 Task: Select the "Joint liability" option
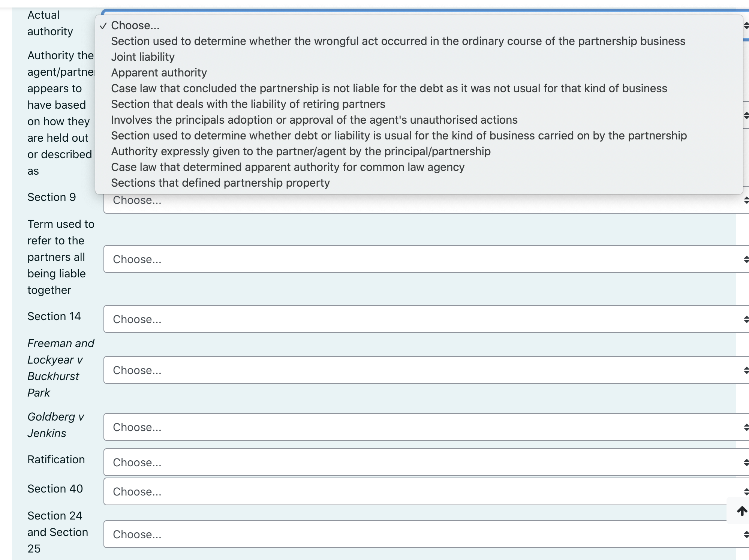click(142, 57)
